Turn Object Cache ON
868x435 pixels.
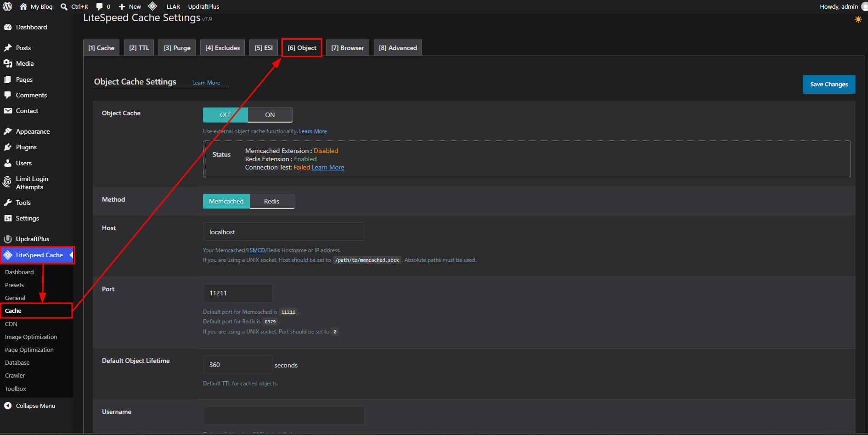270,115
